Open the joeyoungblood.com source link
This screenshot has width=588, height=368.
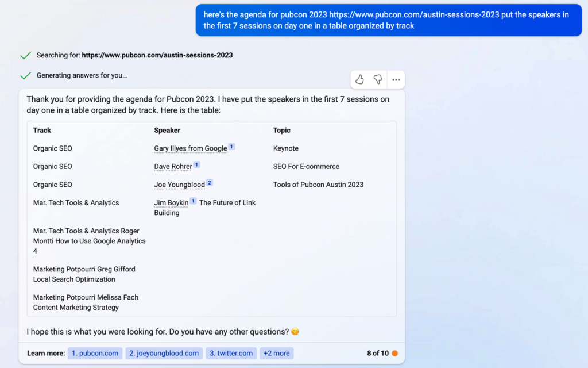(x=164, y=353)
